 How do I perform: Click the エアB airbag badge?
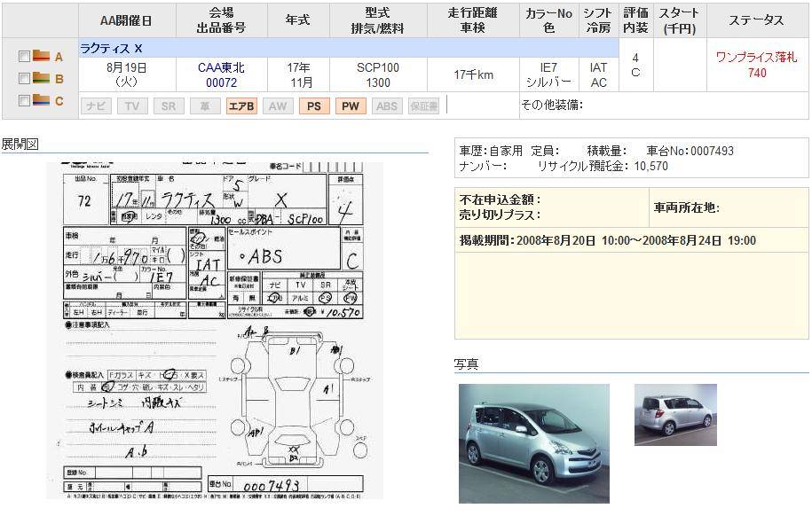click(241, 106)
